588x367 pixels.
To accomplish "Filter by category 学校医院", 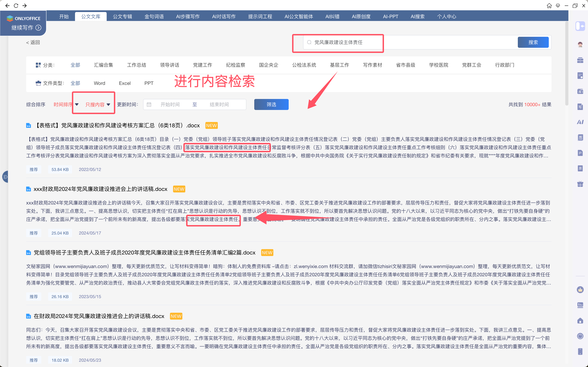I will (x=439, y=65).
